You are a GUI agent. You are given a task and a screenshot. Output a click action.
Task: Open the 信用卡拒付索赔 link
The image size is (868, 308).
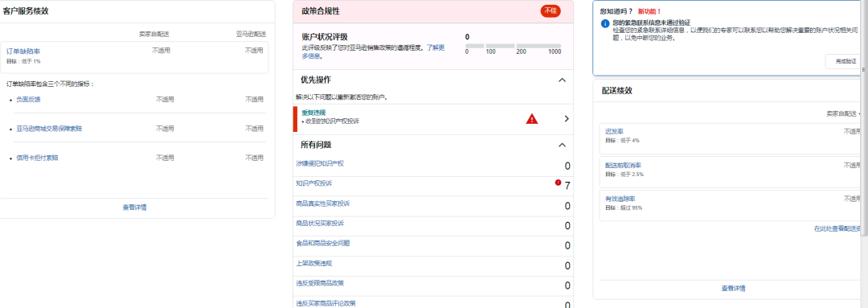pyautogui.click(x=37, y=158)
